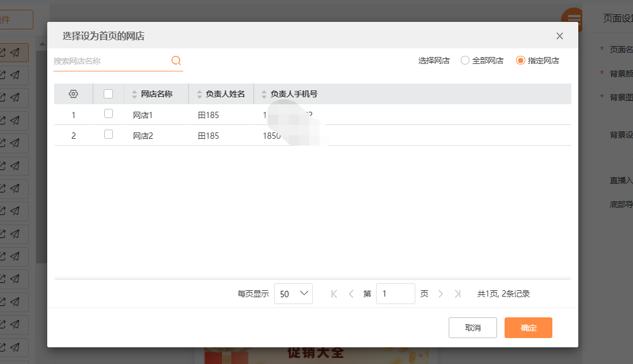The width and height of the screenshot is (633, 364).
Task: Sort by 负责人姓名 column arrows
Action: pyautogui.click(x=199, y=94)
